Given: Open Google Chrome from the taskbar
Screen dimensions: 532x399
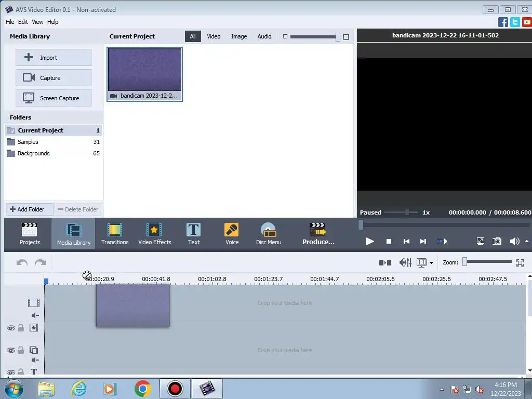Looking at the screenshot, I should coord(142,389).
